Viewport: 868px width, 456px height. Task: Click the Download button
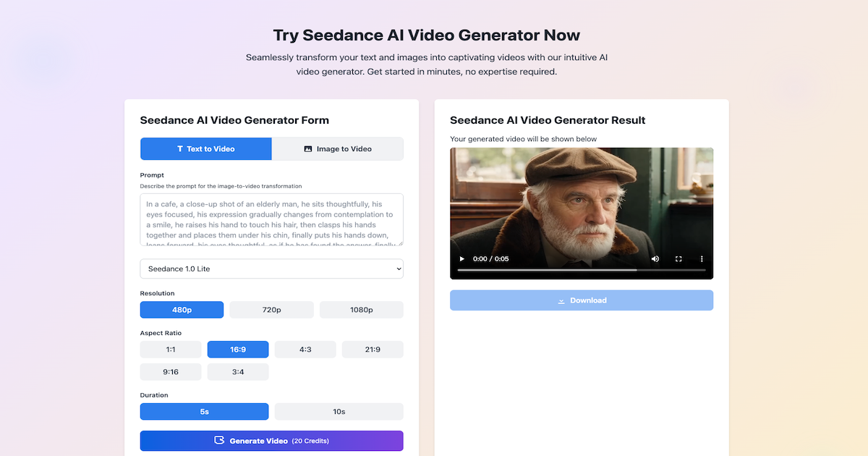pos(582,300)
